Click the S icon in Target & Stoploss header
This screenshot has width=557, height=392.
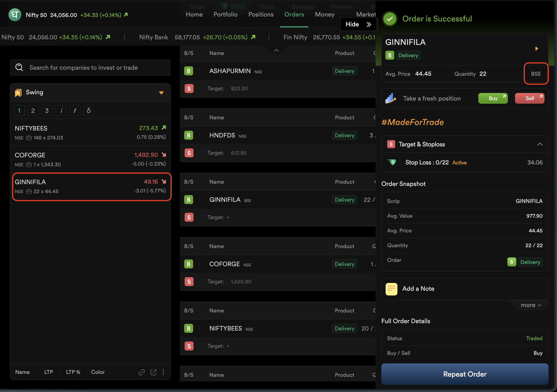point(391,144)
